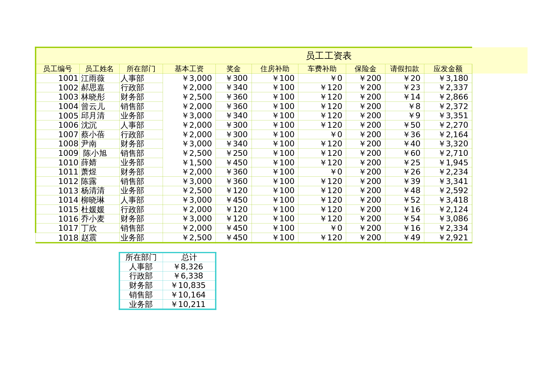This screenshot has height=392, width=555.
Task: Click the 基本工资 header cell
Action: pyautogui.click(x=189, y=69)
